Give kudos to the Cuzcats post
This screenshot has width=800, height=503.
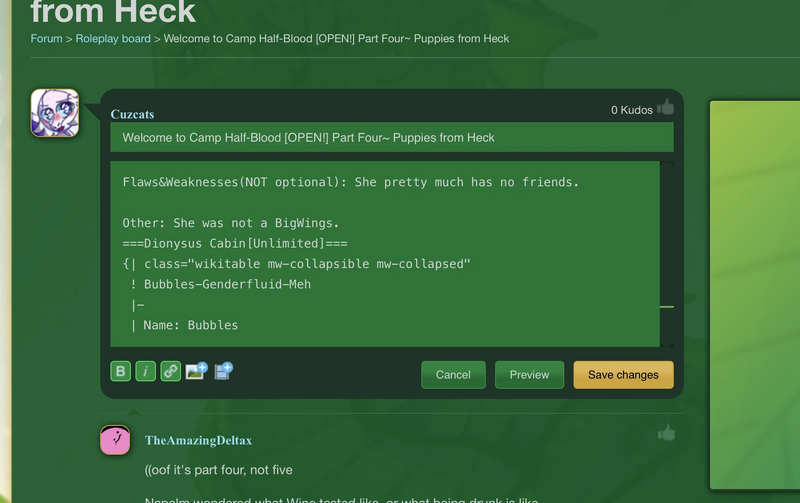tap(666, 108)
